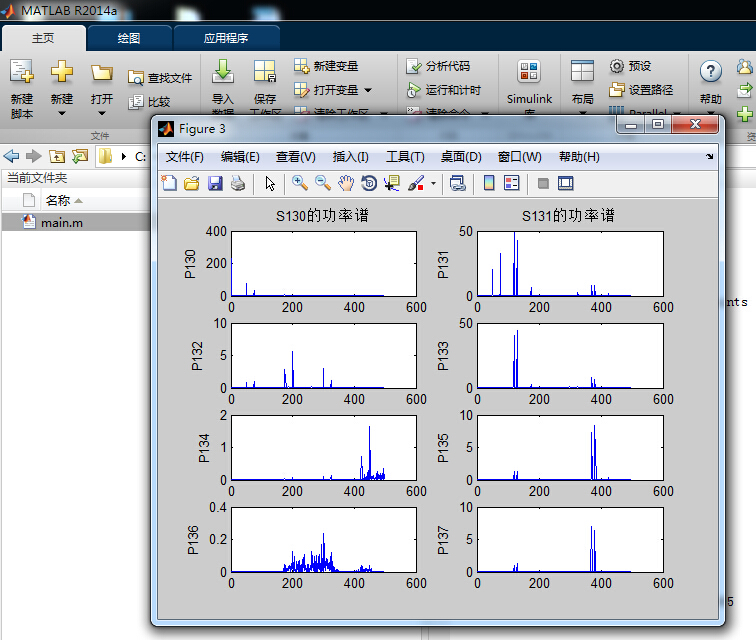Minimize the Figure 3 window
The width and height of the screenshot is (756, 640).
click(x=630, y=125)
